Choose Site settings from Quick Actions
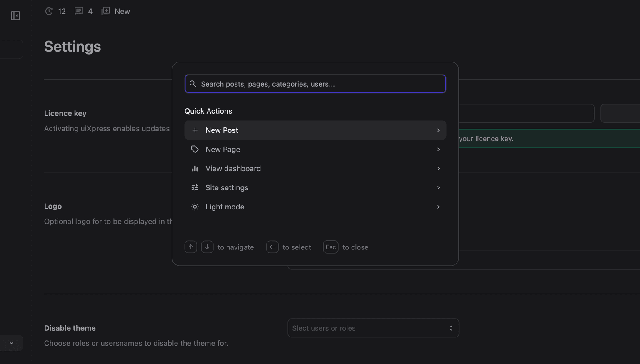 point(227,187)
